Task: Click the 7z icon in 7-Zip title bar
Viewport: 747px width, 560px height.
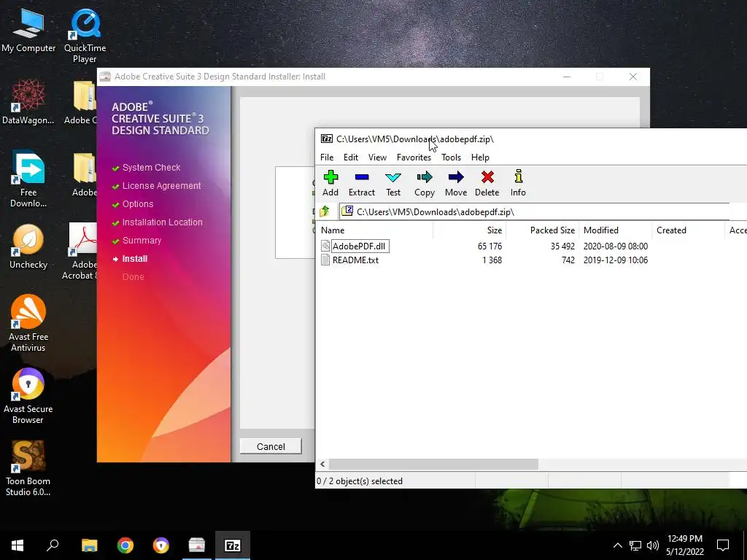Action: (326, 139)
